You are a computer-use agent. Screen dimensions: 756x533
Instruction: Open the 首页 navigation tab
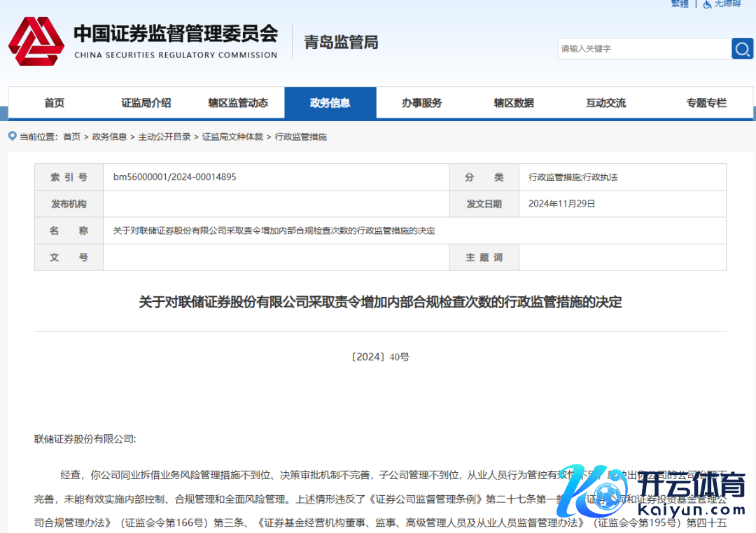(55, 103)
